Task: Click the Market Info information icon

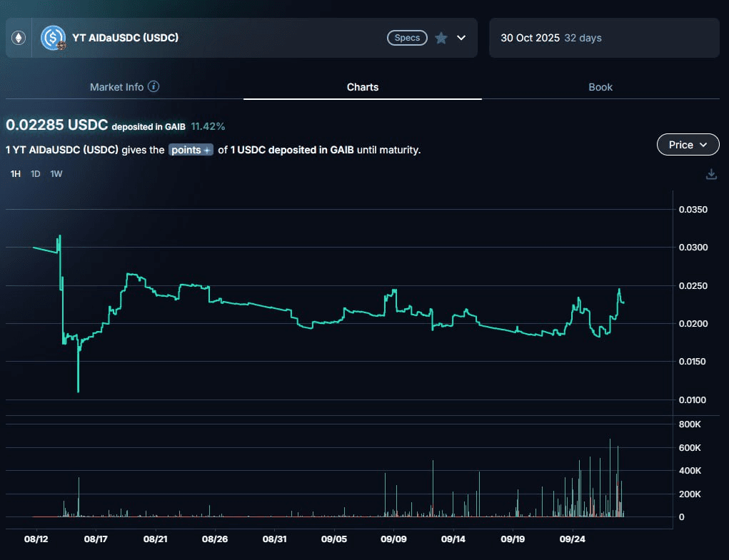Action: coord(154,86)
